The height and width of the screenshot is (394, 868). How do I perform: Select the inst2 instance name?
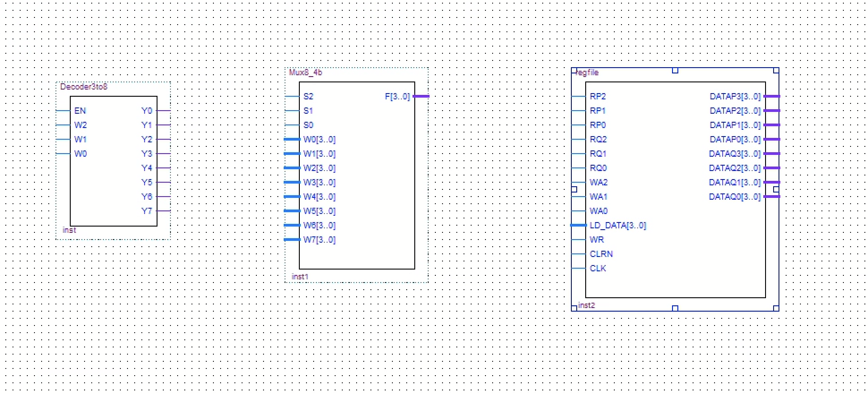pos(587,305)
